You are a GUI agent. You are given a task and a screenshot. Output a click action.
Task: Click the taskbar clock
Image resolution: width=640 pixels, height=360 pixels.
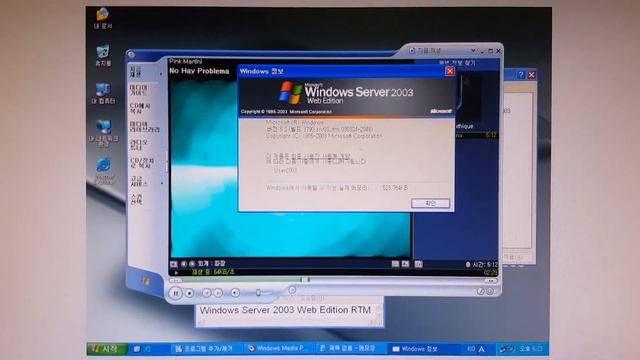[x=531, y=349]
